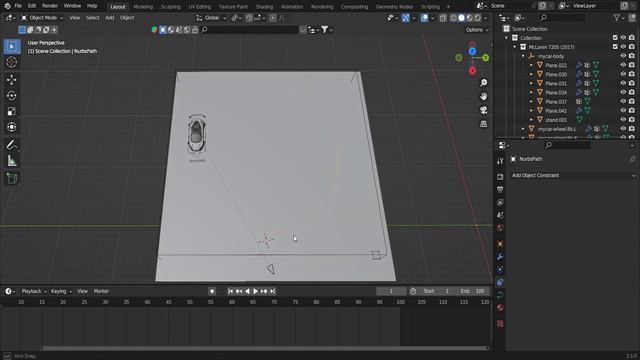Open the Object Constraints properties tab
Viewport: 640px width, 360px height.
point(500,282)
